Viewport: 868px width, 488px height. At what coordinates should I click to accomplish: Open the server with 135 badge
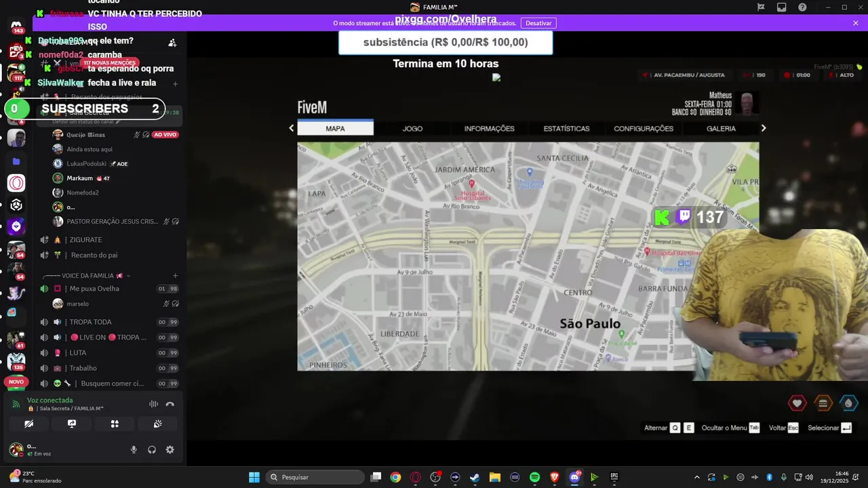coord(16,361)
